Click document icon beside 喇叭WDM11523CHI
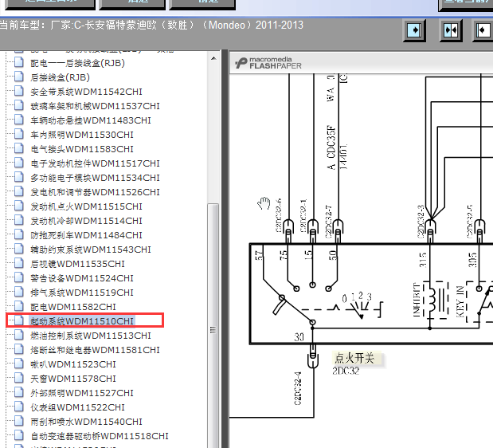Image resolution: width=493 pixels, height=448 pixels. [19, 364]
